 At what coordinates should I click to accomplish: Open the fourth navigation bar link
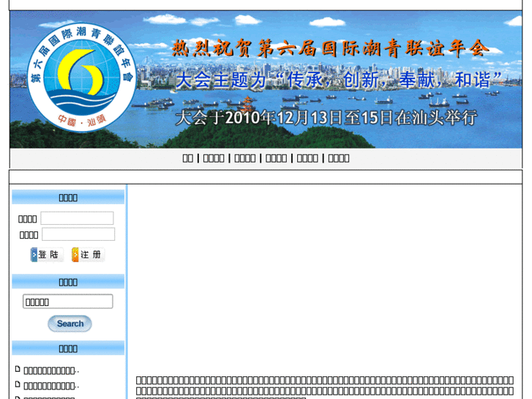(x=276, y=158)
